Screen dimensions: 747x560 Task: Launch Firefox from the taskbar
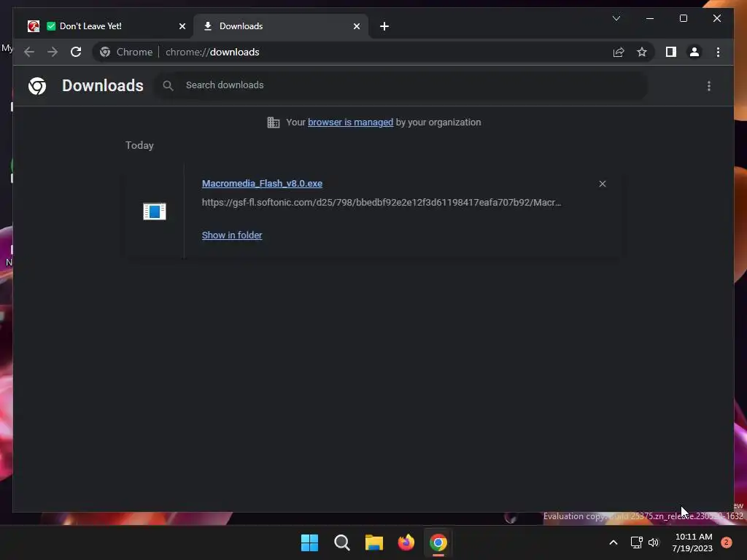coord(406,542)
